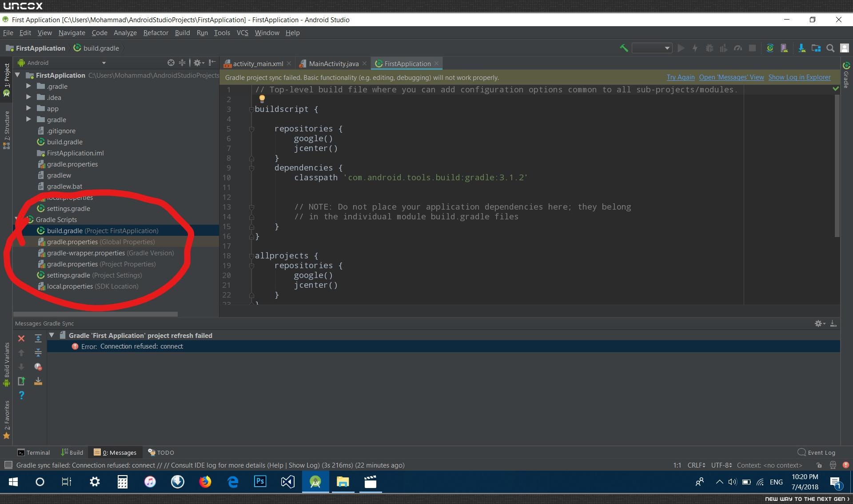Open the Structure side tab

point(6,130)
